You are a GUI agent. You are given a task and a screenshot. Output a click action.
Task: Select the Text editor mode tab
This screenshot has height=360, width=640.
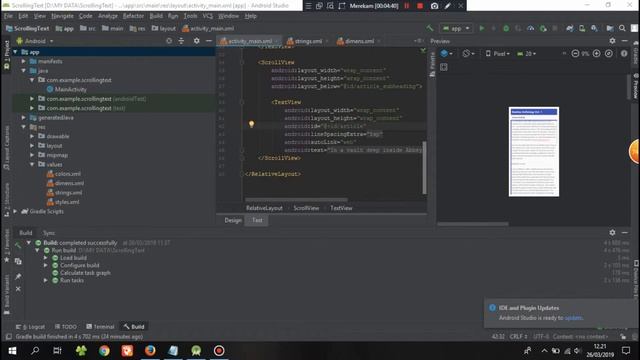tap(257, 220)
